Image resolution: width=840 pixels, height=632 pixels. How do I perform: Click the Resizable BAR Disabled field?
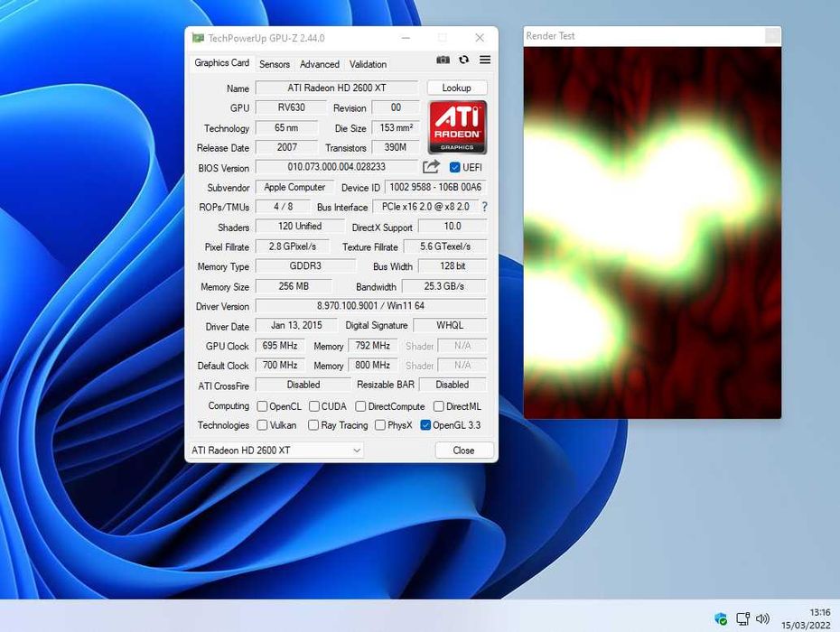point(453,386)
